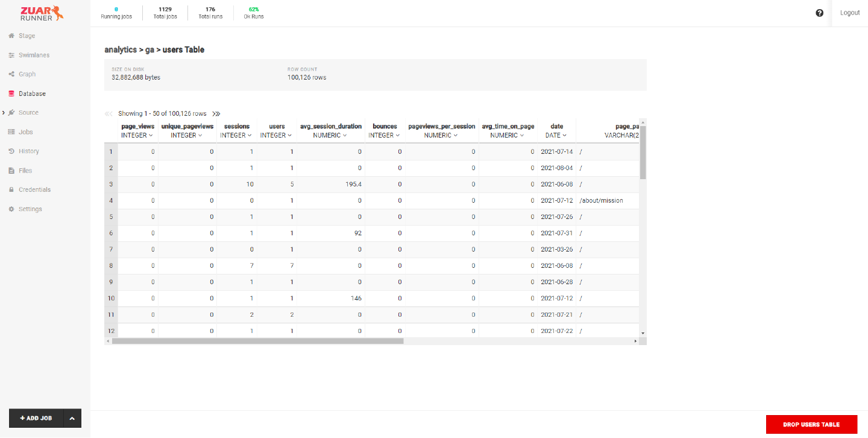Image resolution: width=868 pixels, height=438 pixels.
Task: Click the Zuar Runner logo
Action: pos(42,13)
